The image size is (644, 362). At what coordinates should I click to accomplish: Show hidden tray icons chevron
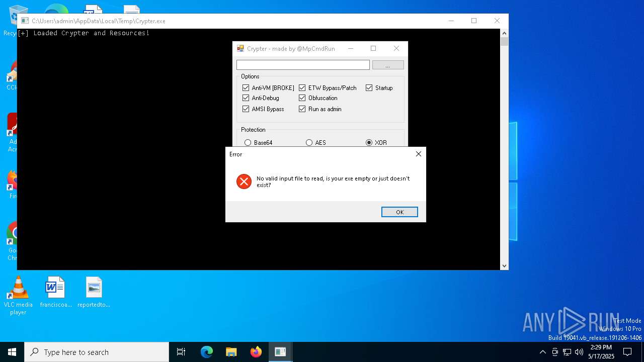(542, 352)
